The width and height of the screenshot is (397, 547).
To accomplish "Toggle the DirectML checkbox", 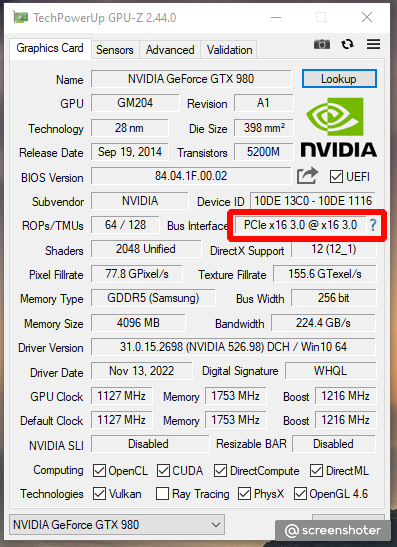I will click(316, 471).
